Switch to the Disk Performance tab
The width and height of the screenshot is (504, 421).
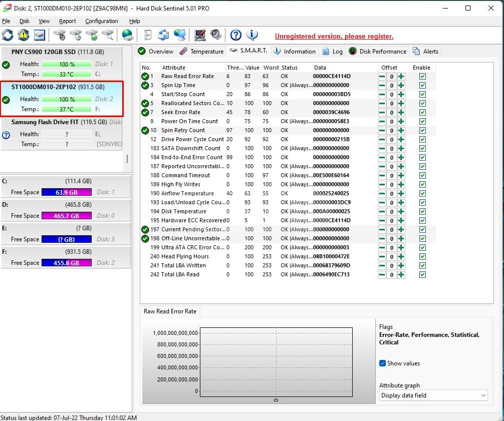click(x=378, y=52)
